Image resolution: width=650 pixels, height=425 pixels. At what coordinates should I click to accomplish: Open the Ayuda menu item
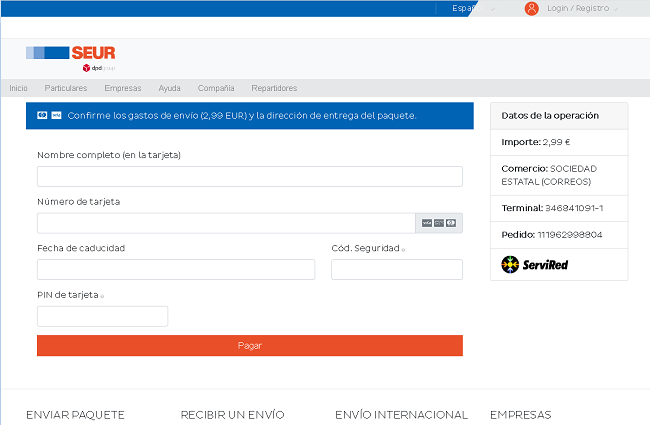(169, 88)
